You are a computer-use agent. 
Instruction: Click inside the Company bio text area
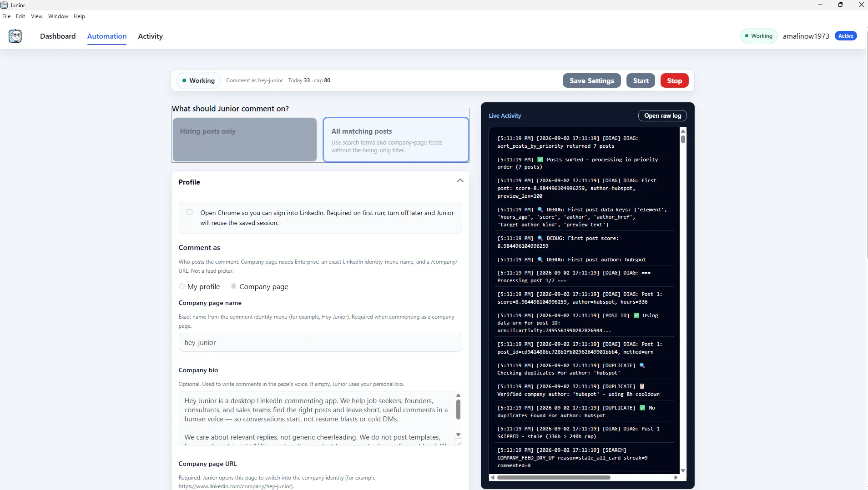pyautogui.click(x=316, y=418)
